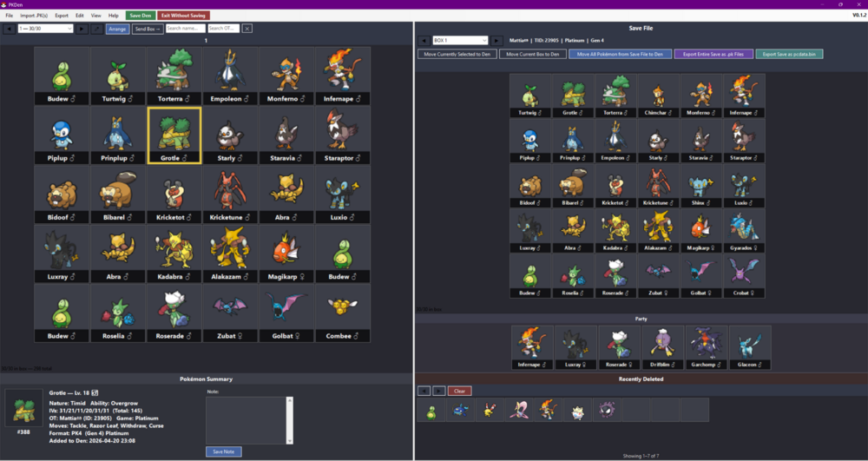868x461 pixels.
Task: Select Magikarp in the Den box
Action: tap(286, 254)
